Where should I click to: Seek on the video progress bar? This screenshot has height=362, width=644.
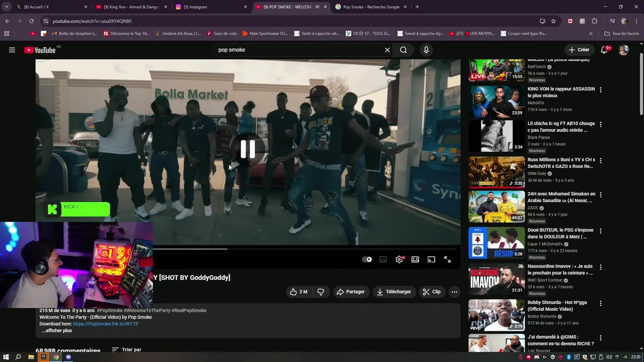point(307,249)
